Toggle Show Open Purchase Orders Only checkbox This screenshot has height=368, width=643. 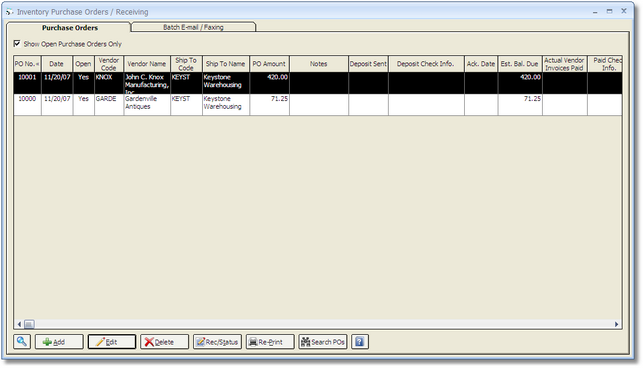pyautogui.click(x=17, y=43)
